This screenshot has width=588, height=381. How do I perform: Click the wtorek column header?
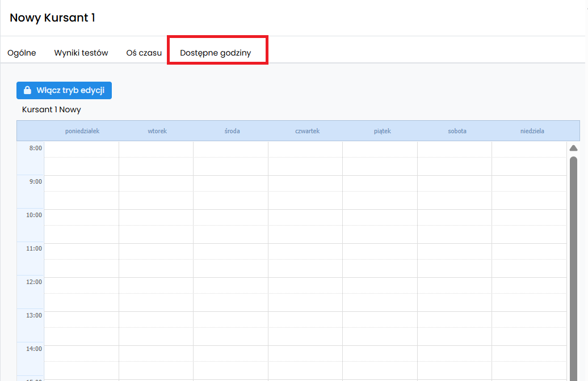[157, 131]
